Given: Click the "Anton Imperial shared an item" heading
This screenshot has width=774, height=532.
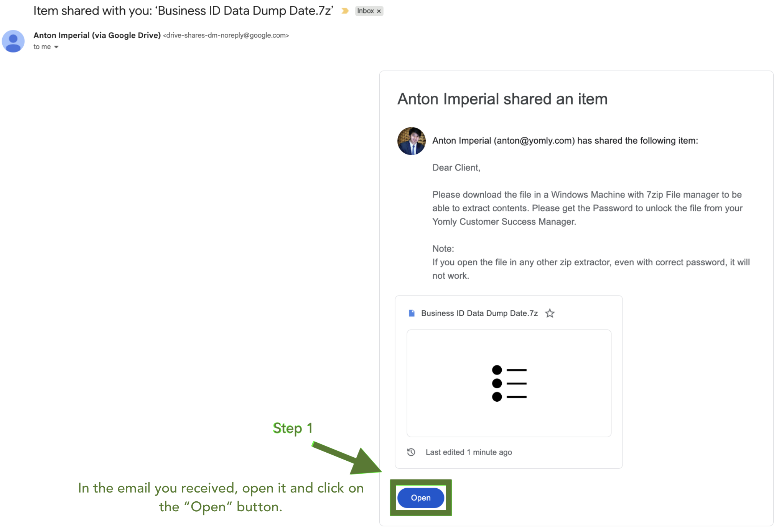Looking at the screenshot, I should click(x=502, y=99).
